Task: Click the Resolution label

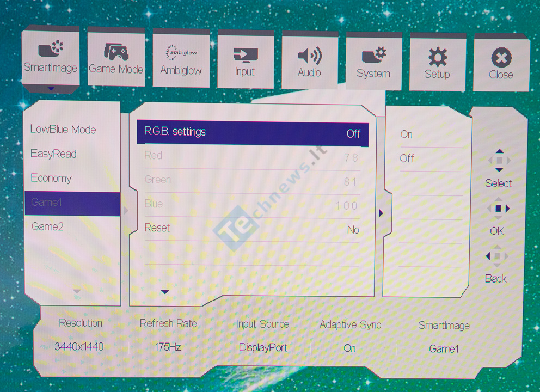Action: pyautogui.click(x=81, y=323)
